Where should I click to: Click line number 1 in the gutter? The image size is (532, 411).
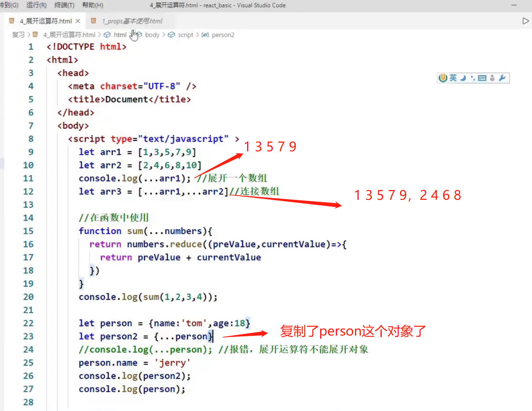tap(31, 47)
